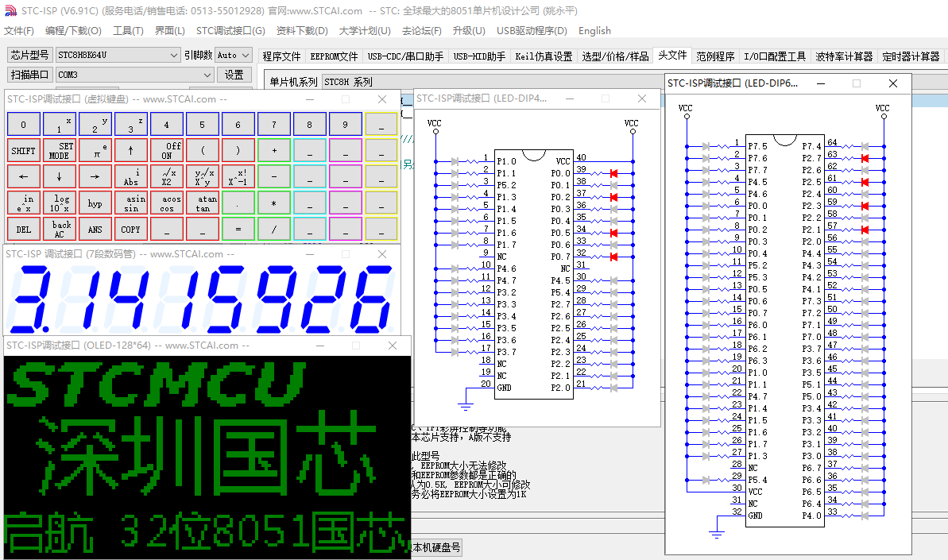Viewport: 948px width, 560px height.
Task: Toggle the Off/ON key on virtual keyboard
Action: click(x=166, y=150)
